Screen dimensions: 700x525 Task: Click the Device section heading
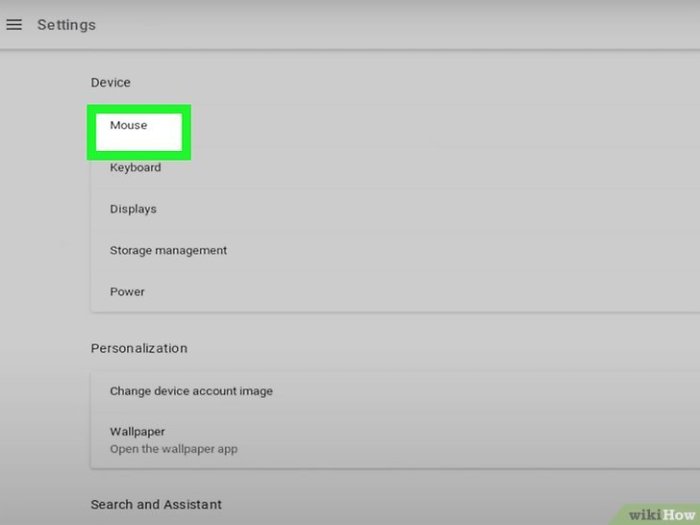pos(111,83)
